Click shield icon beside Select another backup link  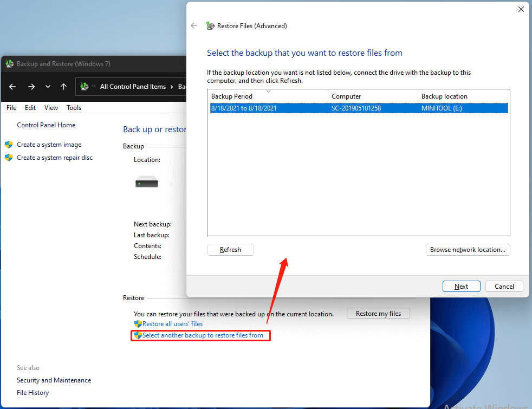138,335
